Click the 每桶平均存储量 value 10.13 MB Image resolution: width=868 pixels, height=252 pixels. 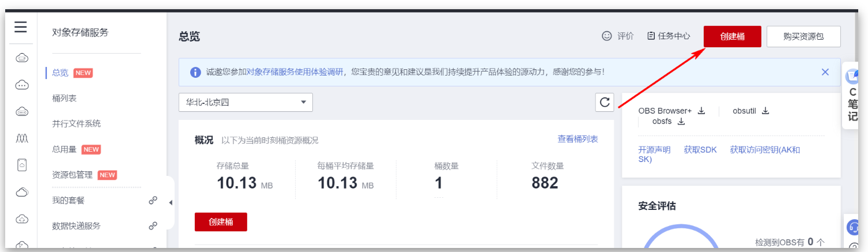[x=345, y=183]
